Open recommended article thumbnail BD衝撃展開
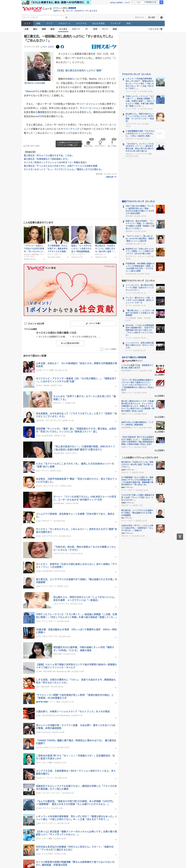 point(58,235)
